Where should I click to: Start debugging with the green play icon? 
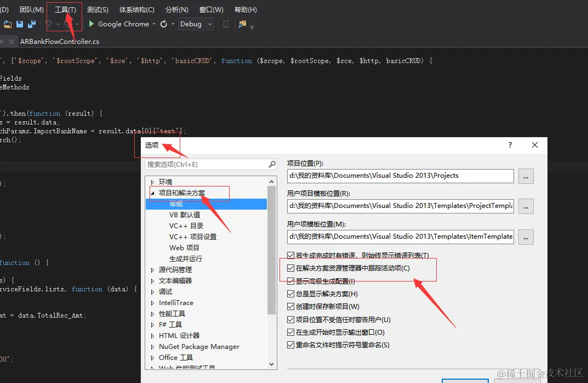91,24
